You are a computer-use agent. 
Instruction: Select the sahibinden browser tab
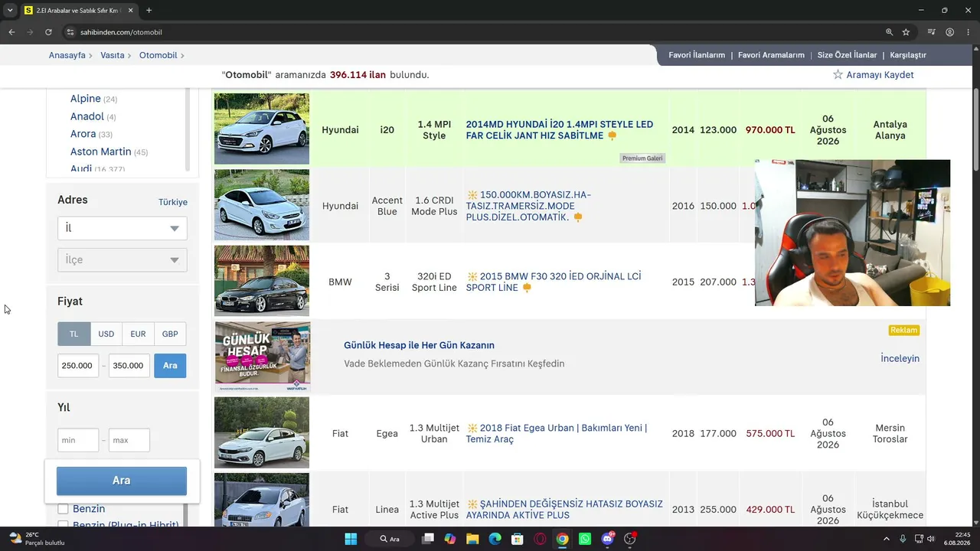[77, 11]
